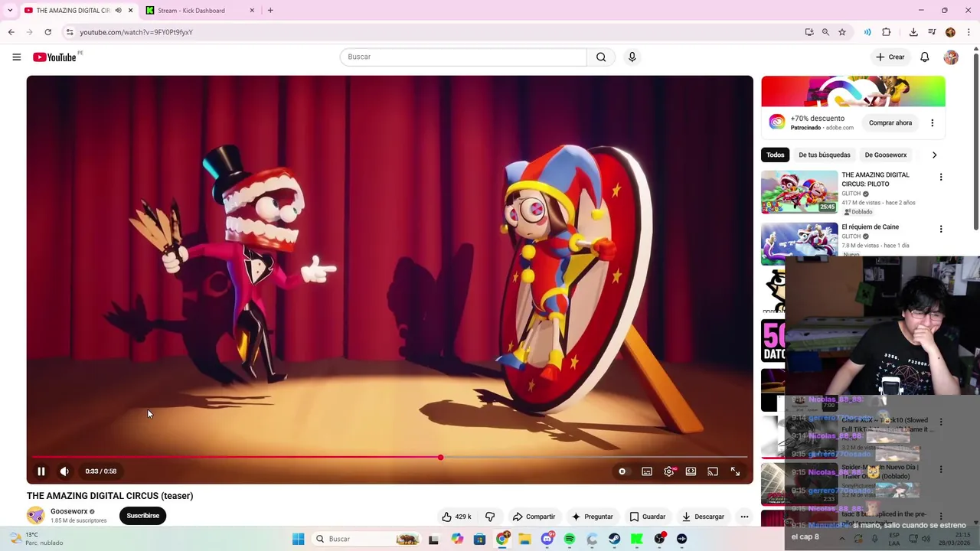Select the De Gooseworx chip
Image resolution: width=980 pixels, height=551 pixels.
coord(886,155)
